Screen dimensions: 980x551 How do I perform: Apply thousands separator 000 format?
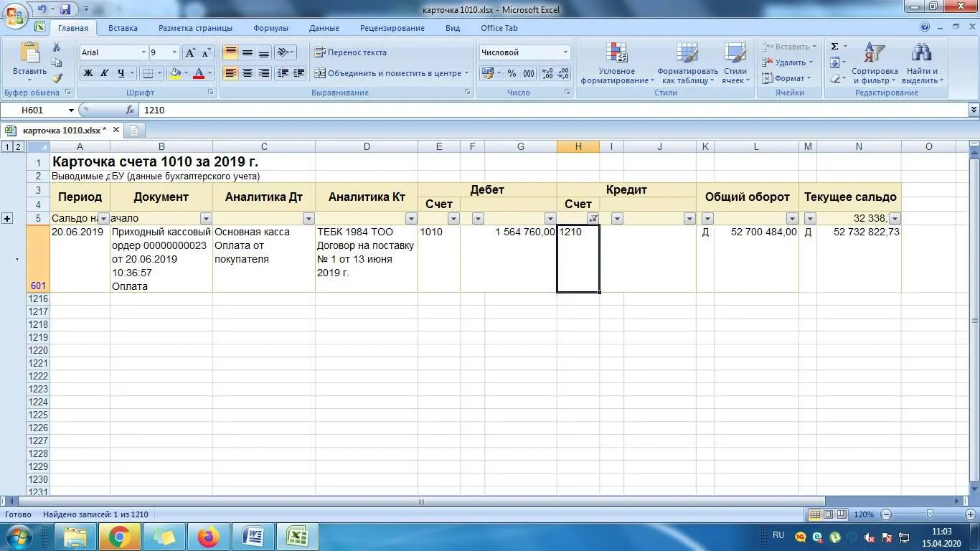tap(529, 73)
